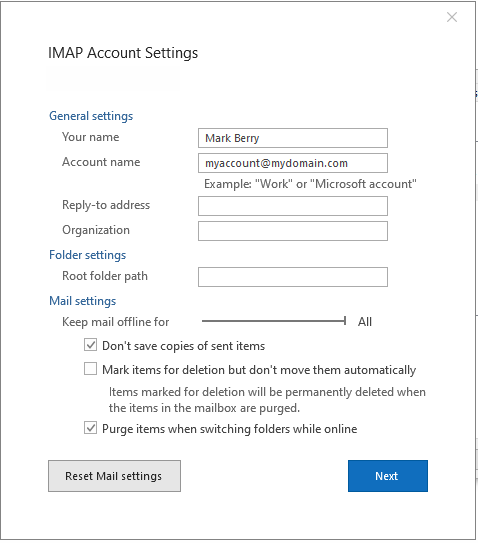
Task: Click the Your name field containing Mark Berry
Action: (293, 138)
